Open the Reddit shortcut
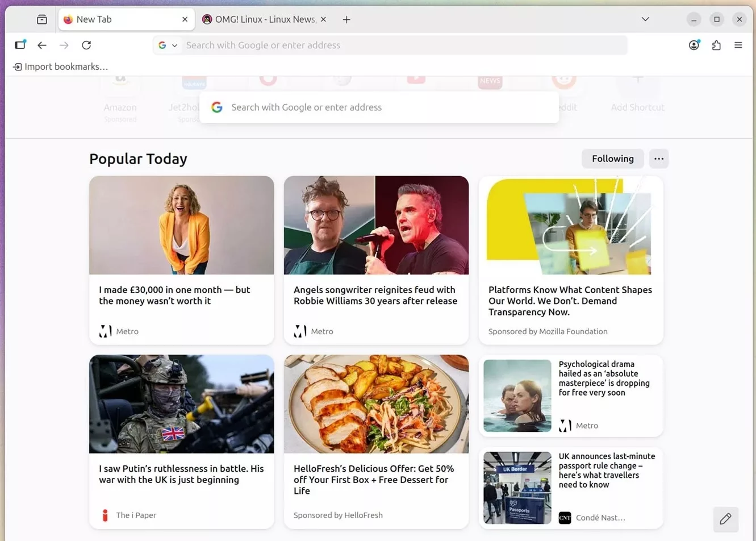756x541 pixels. (x=563, y=85)
